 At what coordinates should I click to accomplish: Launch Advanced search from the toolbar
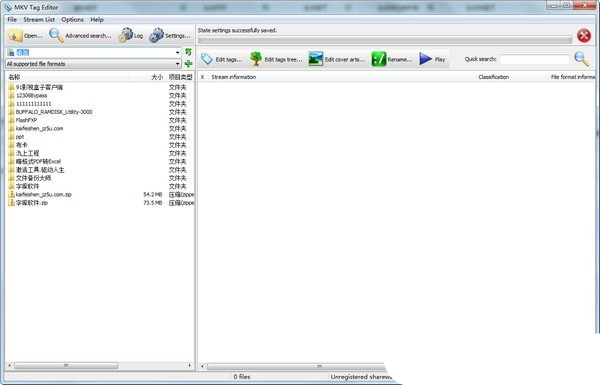pyautogui.click(x=80, y=36)
